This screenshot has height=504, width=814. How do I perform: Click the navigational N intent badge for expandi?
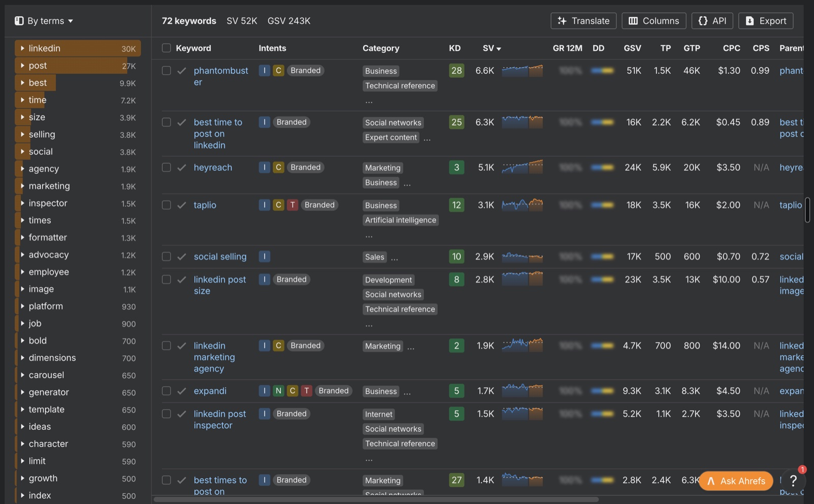(x=278, y=391)
